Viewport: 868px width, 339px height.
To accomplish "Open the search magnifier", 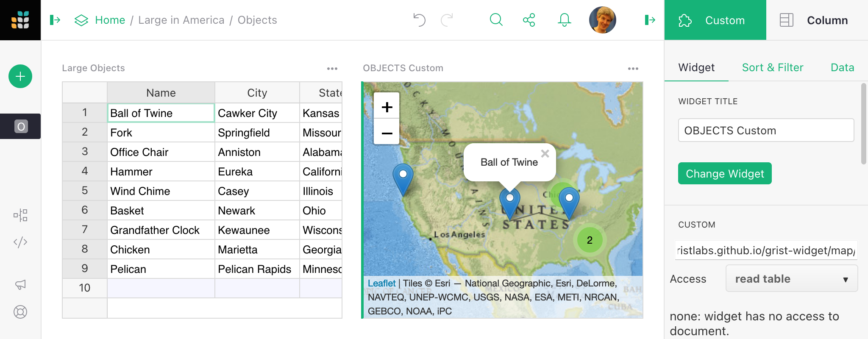I will [496, 20].
